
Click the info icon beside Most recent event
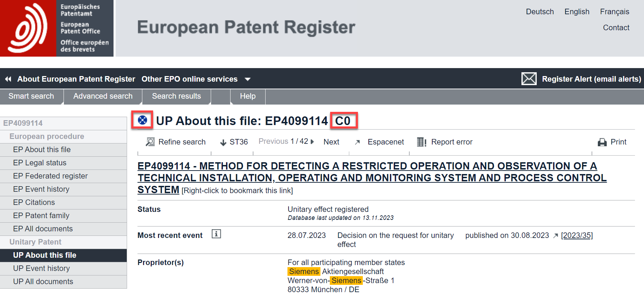[216, 234]
